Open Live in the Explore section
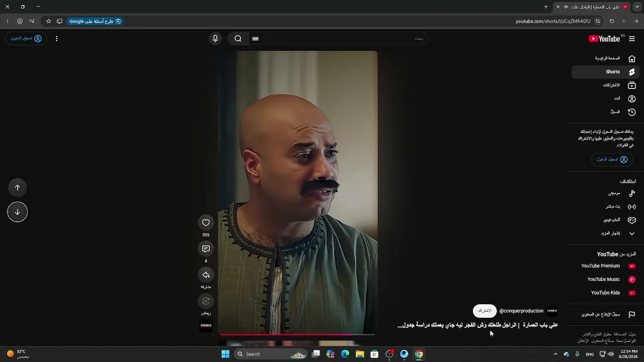The width and height of the screenshot is (644, 362). [605, 207]
